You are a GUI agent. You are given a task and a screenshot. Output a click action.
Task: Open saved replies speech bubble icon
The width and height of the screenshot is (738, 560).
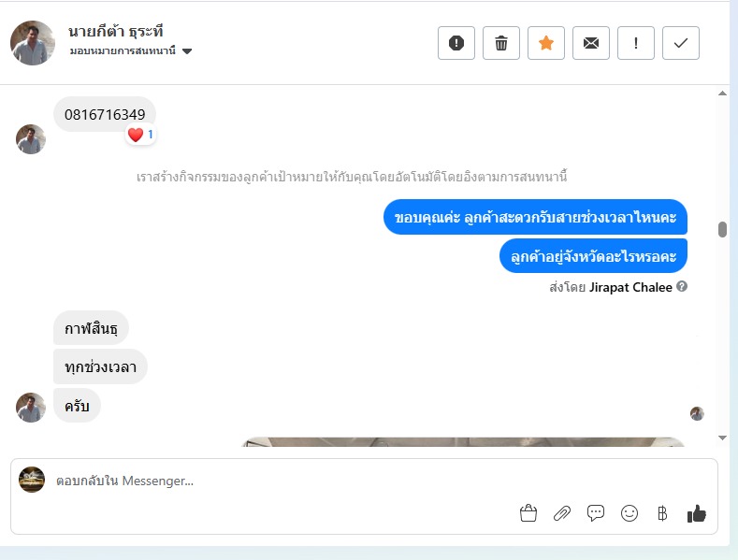click(x=596, y=513)
